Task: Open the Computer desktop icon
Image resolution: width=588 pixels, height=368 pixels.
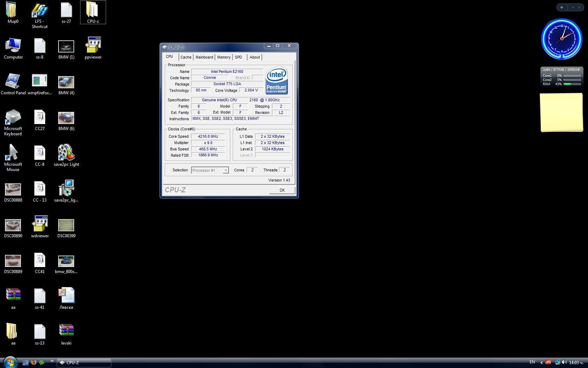Action: tap(13, 46)
